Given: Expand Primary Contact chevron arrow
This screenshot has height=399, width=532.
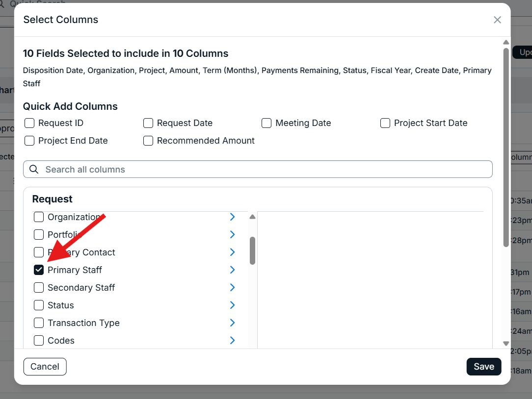Looking at the screenshot, I should click(x=233, y=252).
